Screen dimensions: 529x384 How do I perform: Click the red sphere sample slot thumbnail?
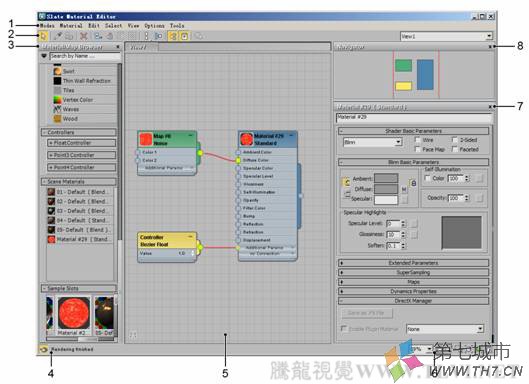click(74, 314)
